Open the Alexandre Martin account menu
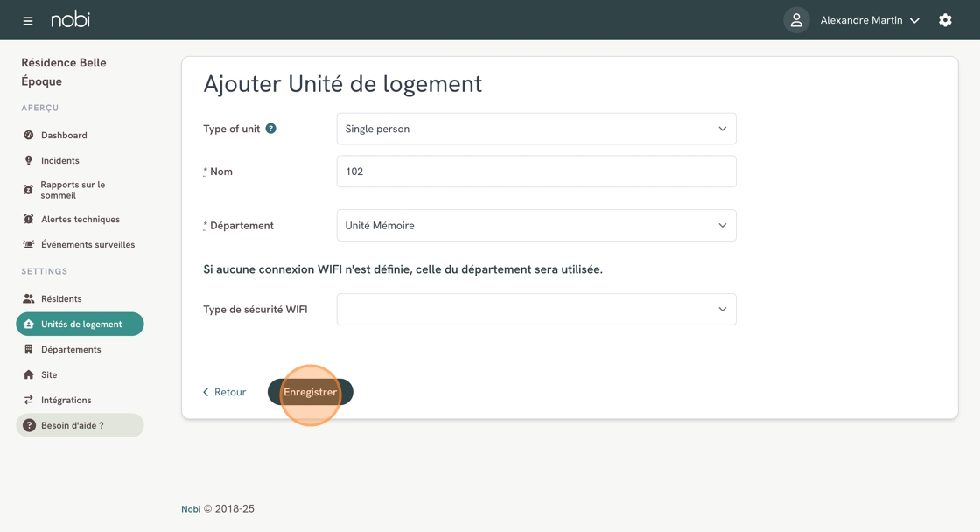980x532 pixels. point(870,21)
